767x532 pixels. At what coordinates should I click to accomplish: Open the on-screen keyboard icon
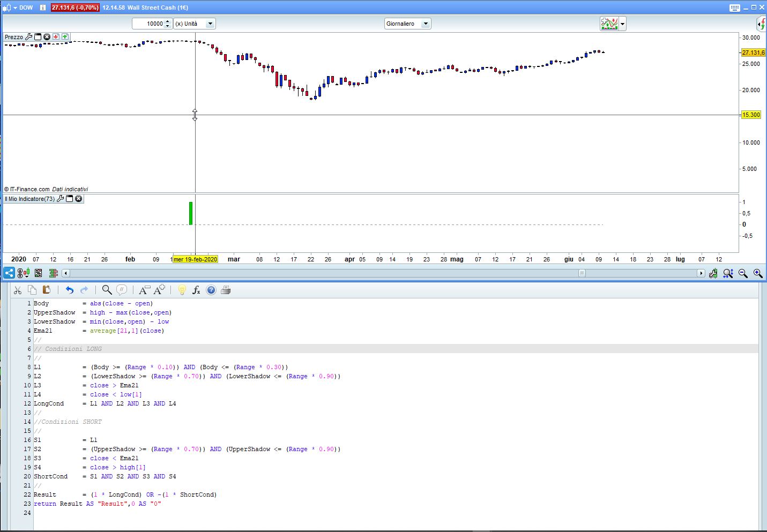(734, 8)
